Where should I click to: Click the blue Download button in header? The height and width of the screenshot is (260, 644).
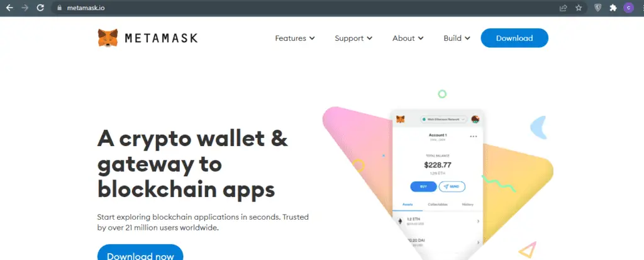(x=514, y=38)
